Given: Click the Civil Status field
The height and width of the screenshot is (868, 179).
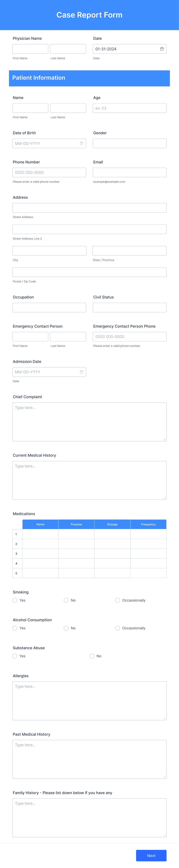Looking at the screenshot, I should [x=130, y=308].
